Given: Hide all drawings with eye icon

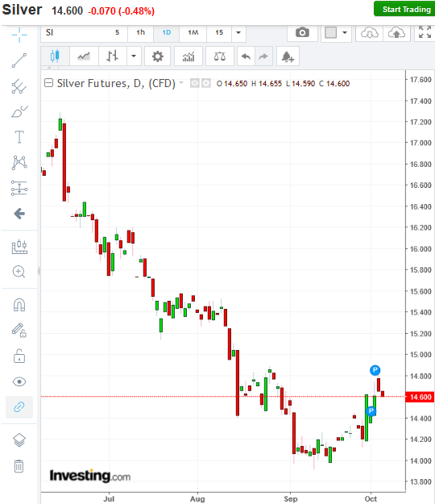Looking at the screenshot, I should [19, 381].
